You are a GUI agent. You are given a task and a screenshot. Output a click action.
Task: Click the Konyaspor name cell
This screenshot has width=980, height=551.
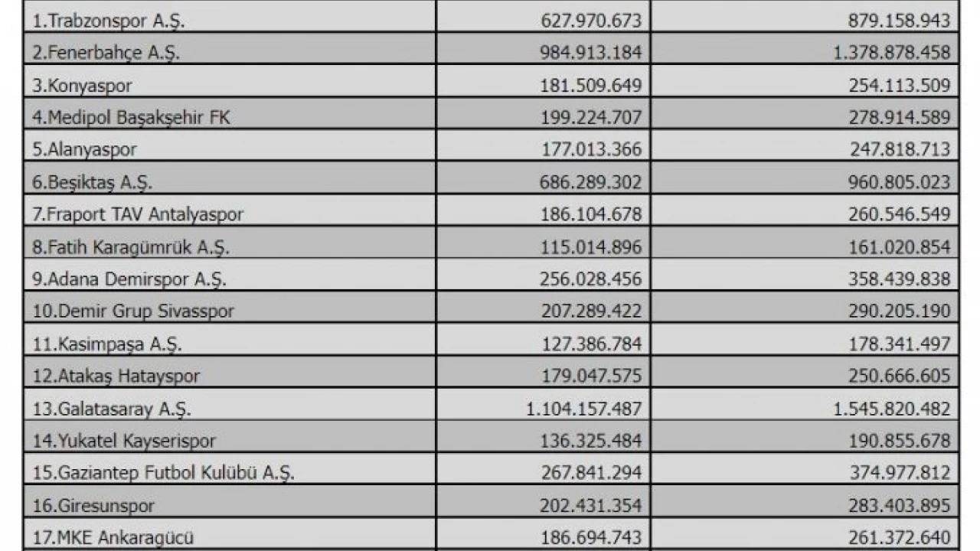(82, 86)
